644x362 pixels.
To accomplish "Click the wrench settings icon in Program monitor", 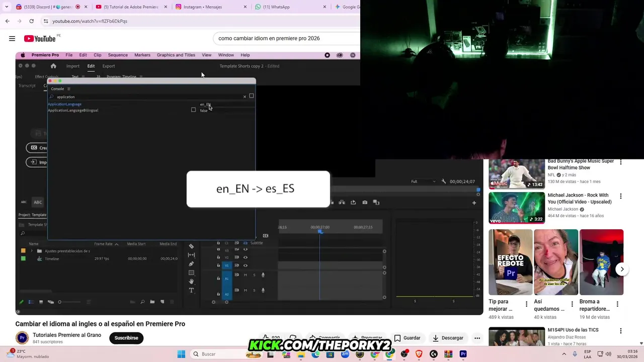I will pos(443,181).
